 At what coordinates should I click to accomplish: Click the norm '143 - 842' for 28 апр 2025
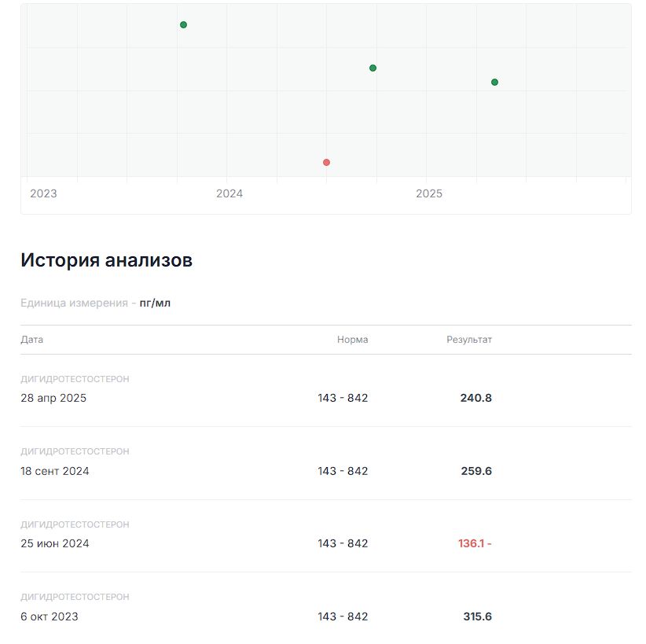click(343, 398)
